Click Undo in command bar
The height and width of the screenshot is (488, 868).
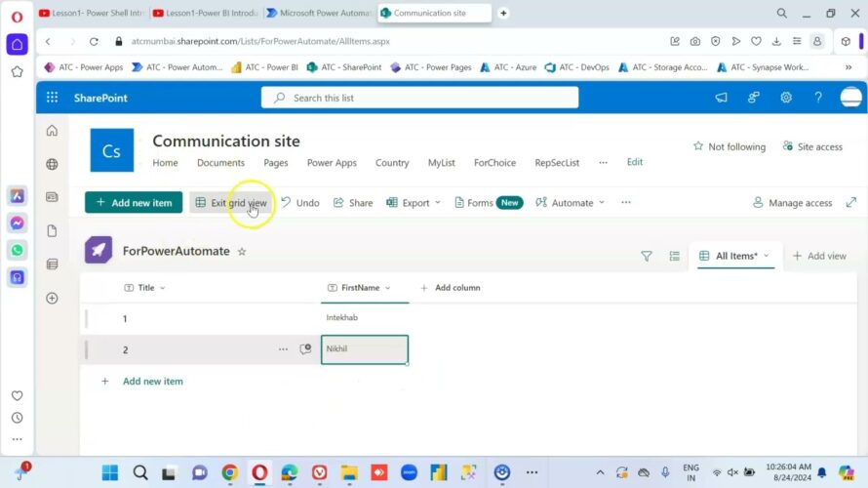tap(300, 203)
